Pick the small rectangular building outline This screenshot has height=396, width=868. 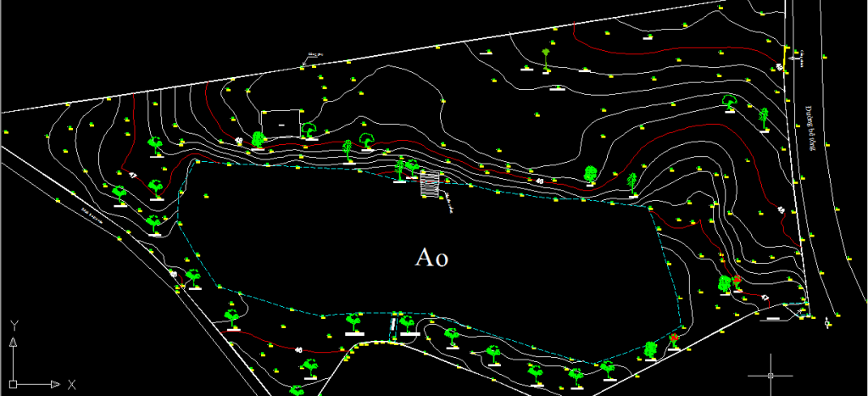[x=281, y=121]
